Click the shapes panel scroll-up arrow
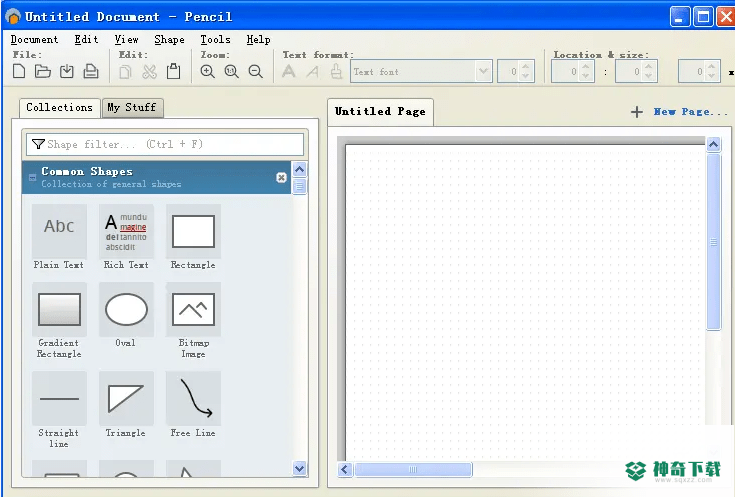Viewport: 735px width, 497px height. (300, 169)
